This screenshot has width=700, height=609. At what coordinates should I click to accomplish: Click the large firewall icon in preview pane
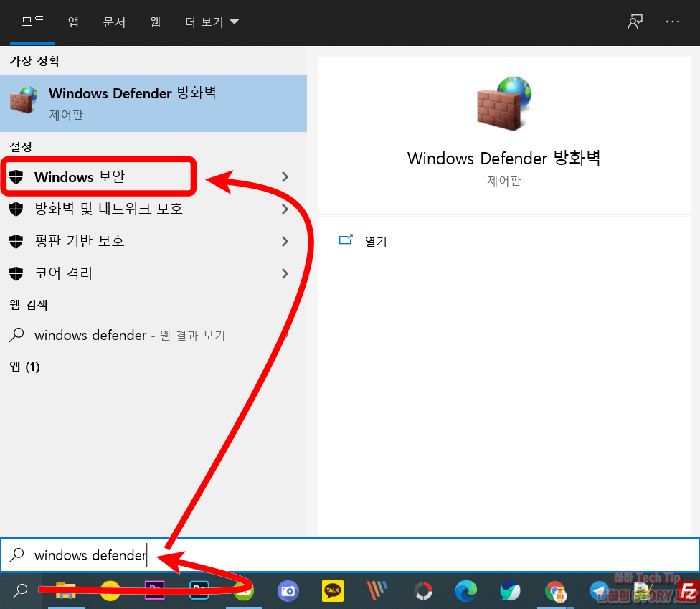point(504,103)
